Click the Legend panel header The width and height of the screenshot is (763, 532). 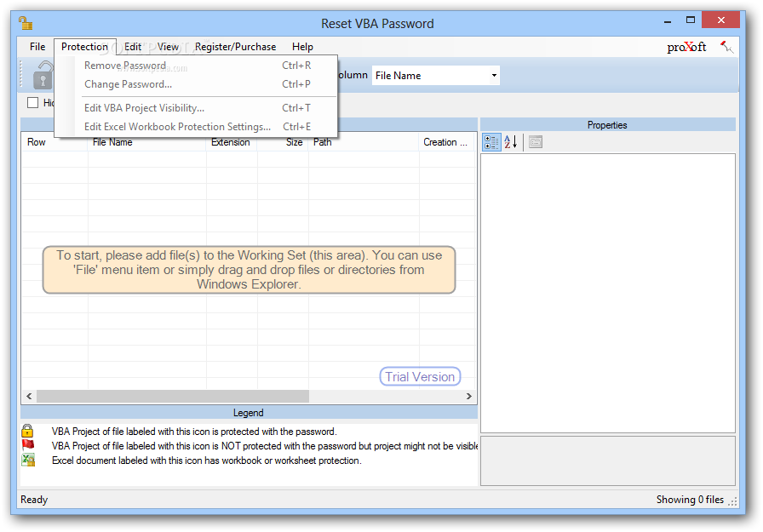point(248,412)
